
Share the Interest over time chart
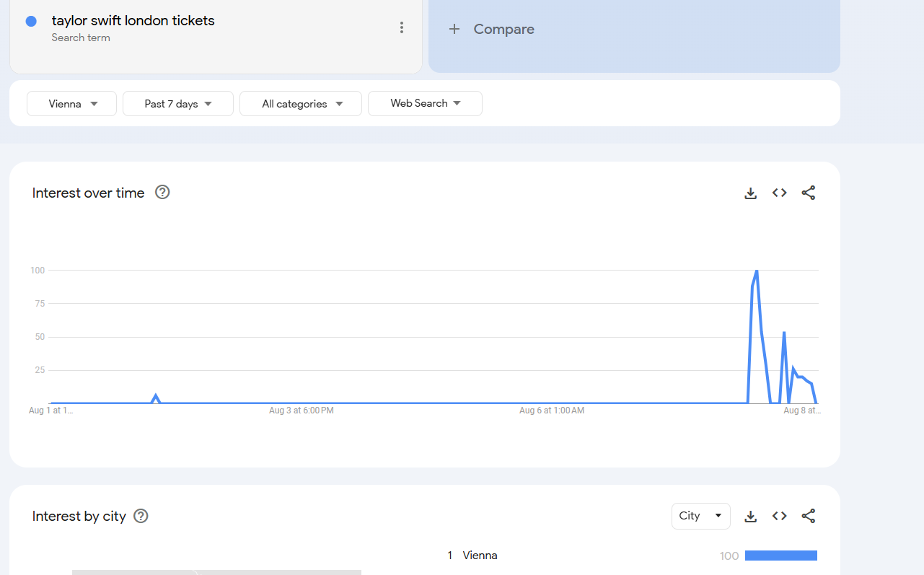[808, 193]
